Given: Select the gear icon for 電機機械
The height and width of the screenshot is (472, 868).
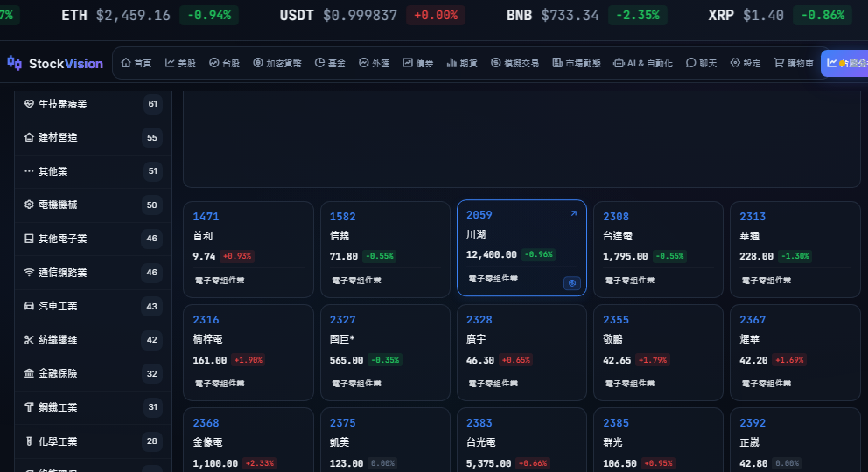Looking at the screenshot, I should click(30, 205).
